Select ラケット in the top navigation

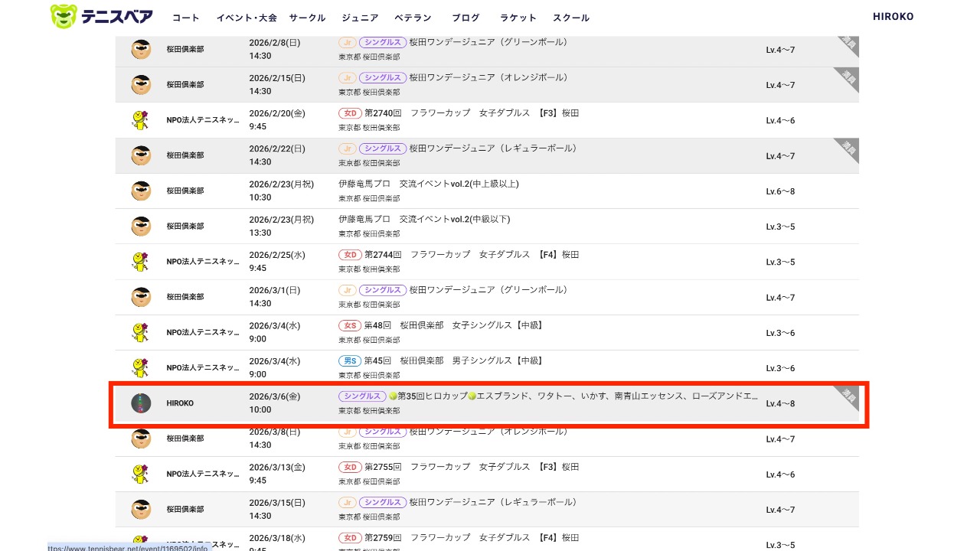point(518,18)
